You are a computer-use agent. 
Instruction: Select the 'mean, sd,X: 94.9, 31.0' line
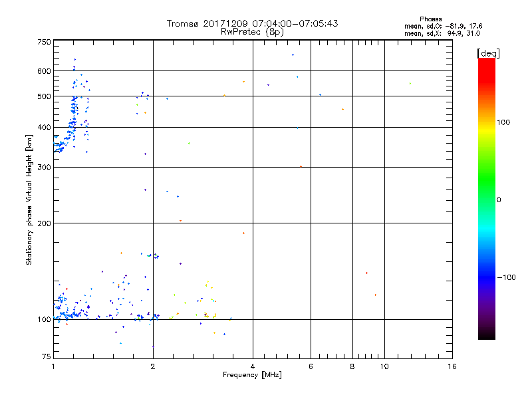(x=442, y=33)
